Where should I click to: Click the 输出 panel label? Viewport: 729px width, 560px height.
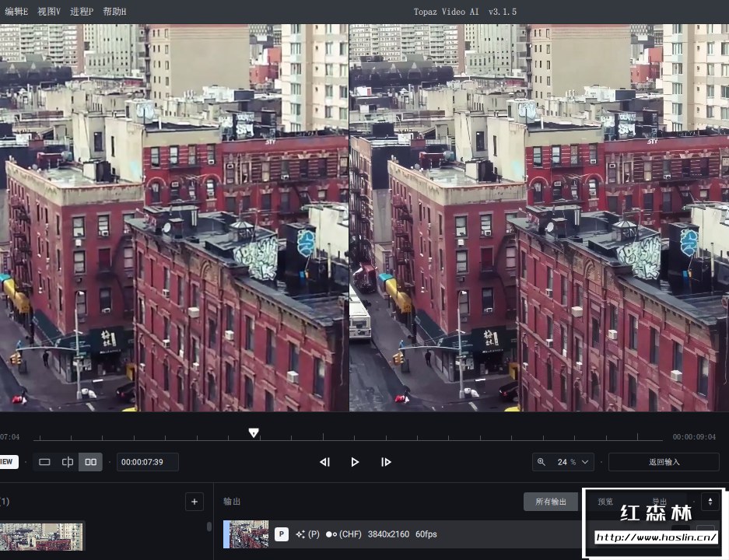click(x=232, y=502)
